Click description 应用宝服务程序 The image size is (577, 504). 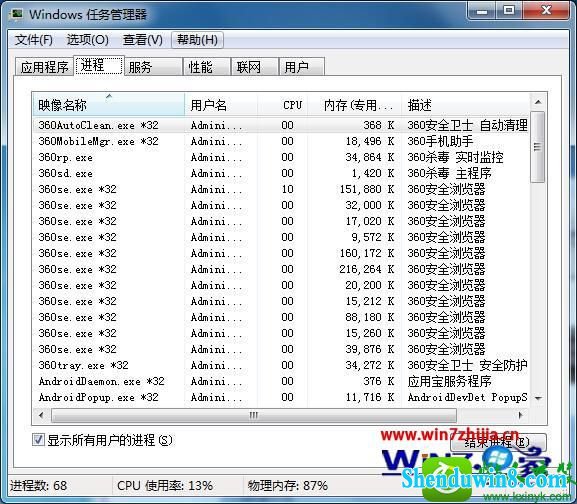449,381
